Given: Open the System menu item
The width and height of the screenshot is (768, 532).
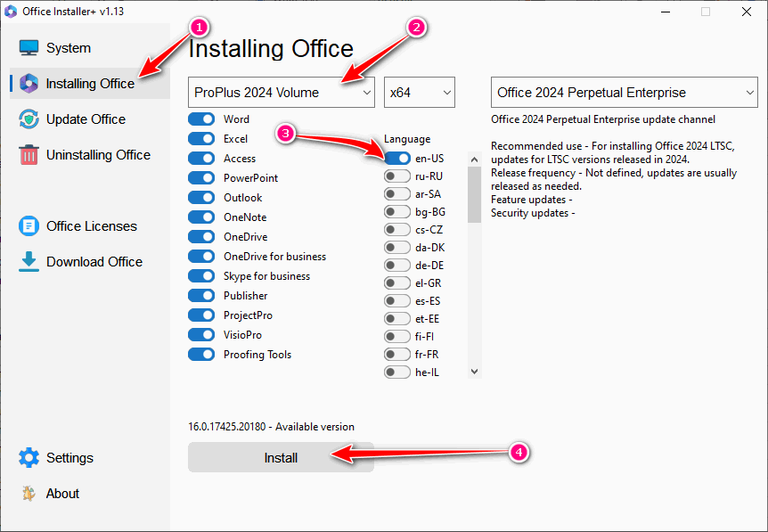Looking at the screenshot, I should pyautogui.click(x=69, y=48).
